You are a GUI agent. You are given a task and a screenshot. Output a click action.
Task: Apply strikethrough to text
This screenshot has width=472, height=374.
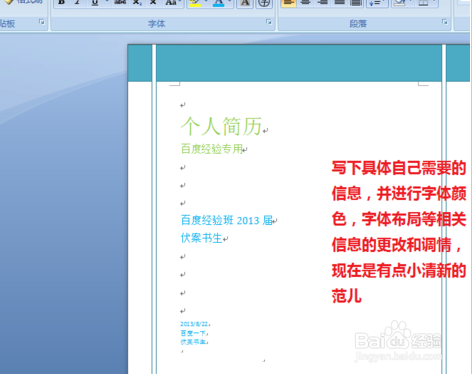point(120,2)
